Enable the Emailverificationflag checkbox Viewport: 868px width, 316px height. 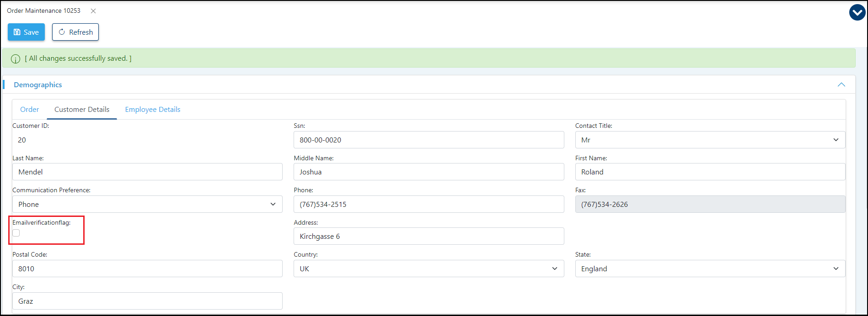16,233
